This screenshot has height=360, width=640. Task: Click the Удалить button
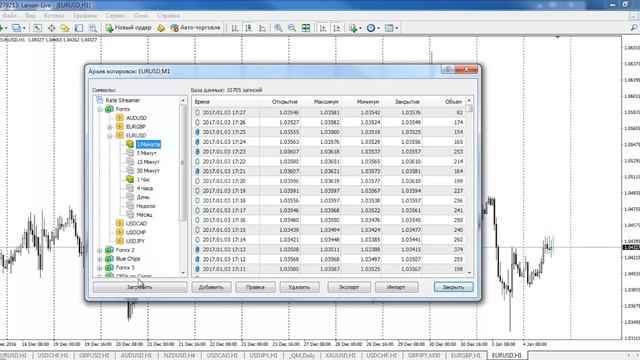coord(299,287)
